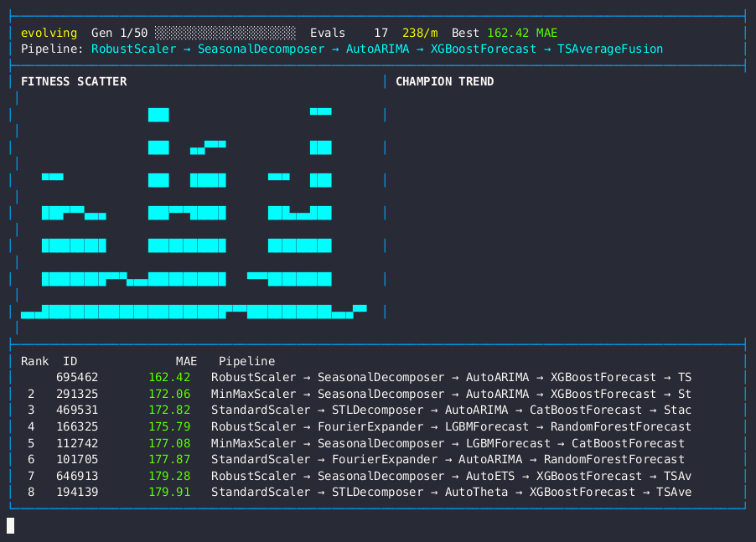Click the 'evolving' status label

pyautogui.click(x=49, y=33)
